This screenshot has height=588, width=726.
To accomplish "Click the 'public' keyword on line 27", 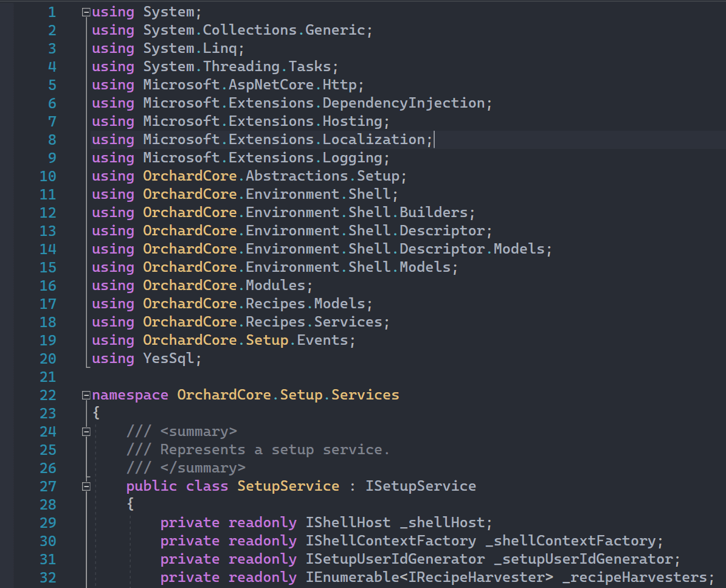I will 151,486.
